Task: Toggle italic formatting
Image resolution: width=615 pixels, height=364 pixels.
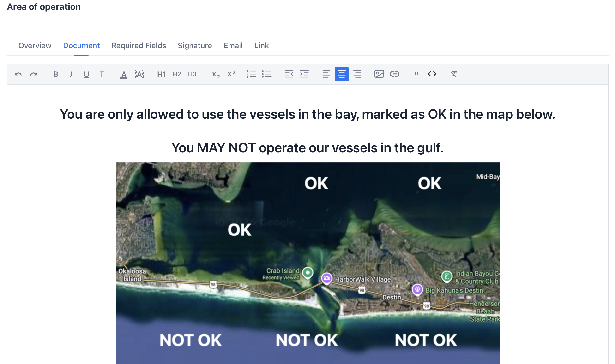Action: point(71,74)
